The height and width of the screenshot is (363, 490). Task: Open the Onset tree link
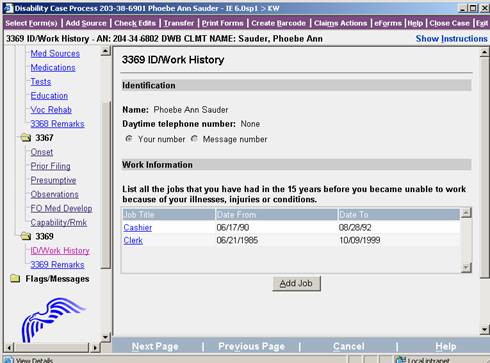tap(42, 152)
